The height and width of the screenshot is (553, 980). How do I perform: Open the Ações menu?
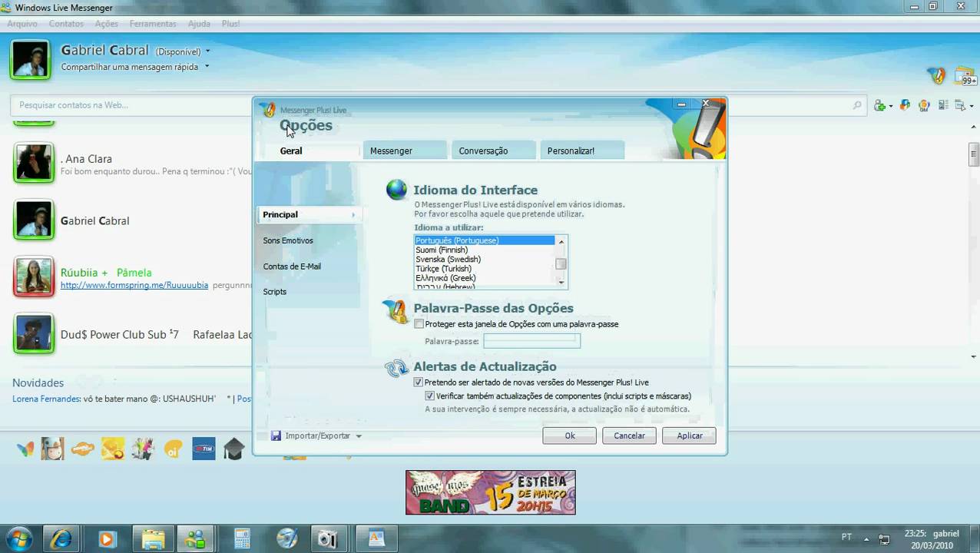coord(106,24)
